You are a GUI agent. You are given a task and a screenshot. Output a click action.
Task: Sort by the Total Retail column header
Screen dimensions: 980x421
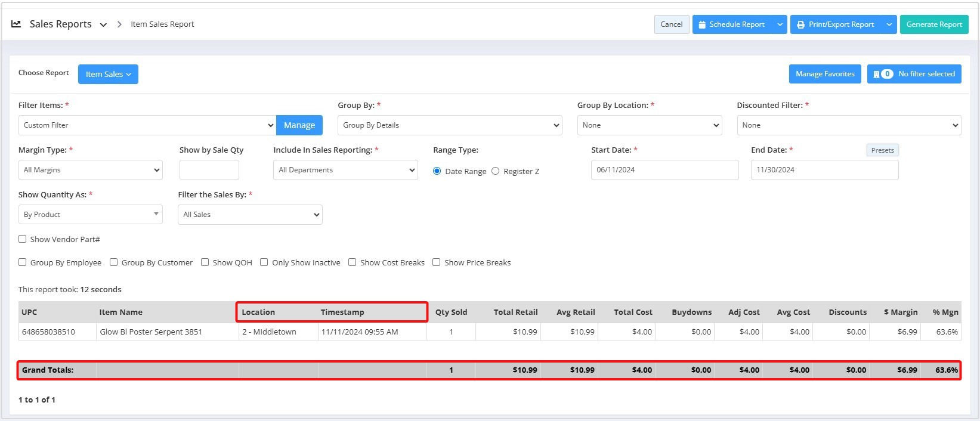515,312
